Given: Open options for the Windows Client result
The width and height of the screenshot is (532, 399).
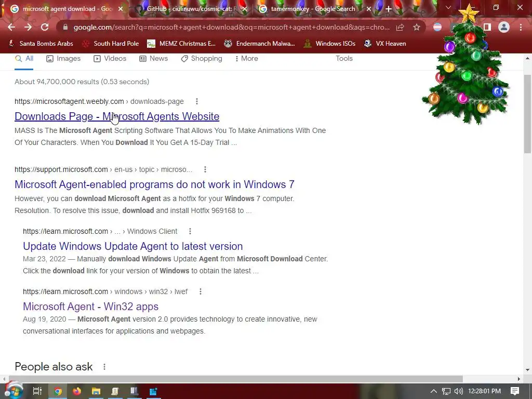Looking at the screenshot, I should (190, 231).
